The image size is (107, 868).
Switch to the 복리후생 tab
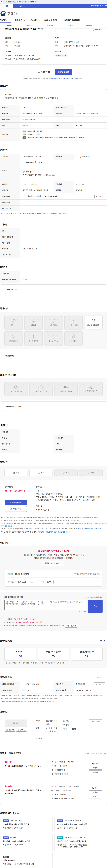[69, 26]
